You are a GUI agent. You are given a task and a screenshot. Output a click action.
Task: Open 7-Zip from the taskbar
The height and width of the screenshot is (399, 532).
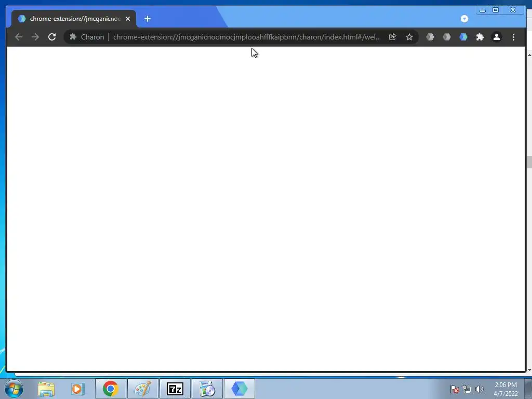tap(175, 389)
